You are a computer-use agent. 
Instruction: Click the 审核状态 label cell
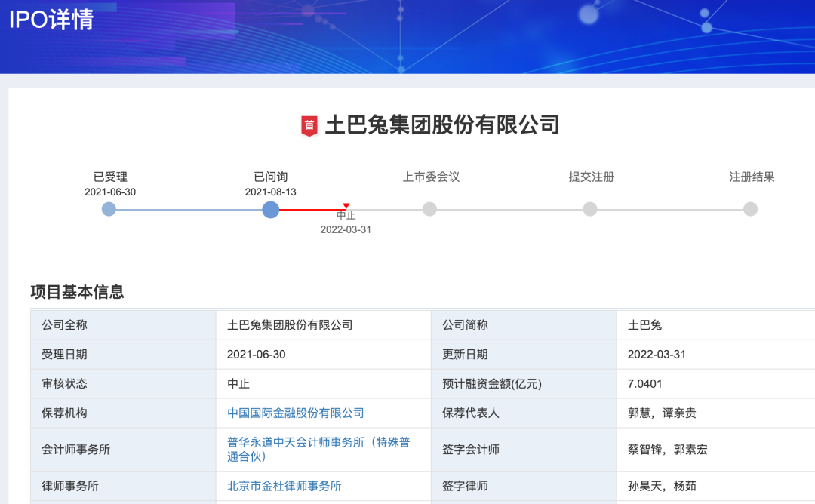123,384
